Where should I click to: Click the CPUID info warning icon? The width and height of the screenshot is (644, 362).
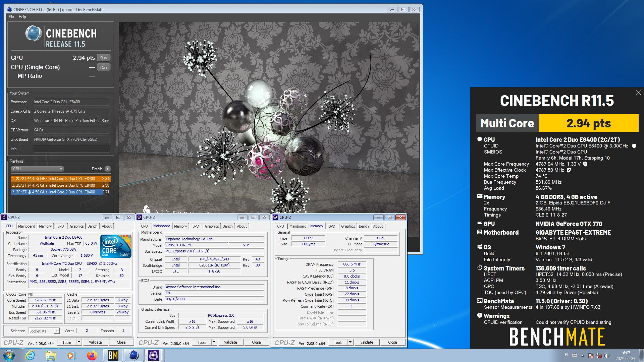[x=634, y=146]
